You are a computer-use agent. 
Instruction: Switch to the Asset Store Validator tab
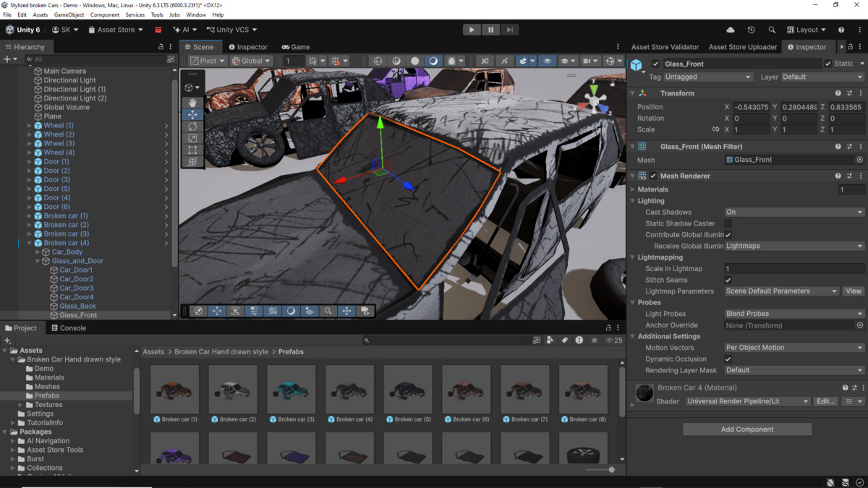click(665, 46)
